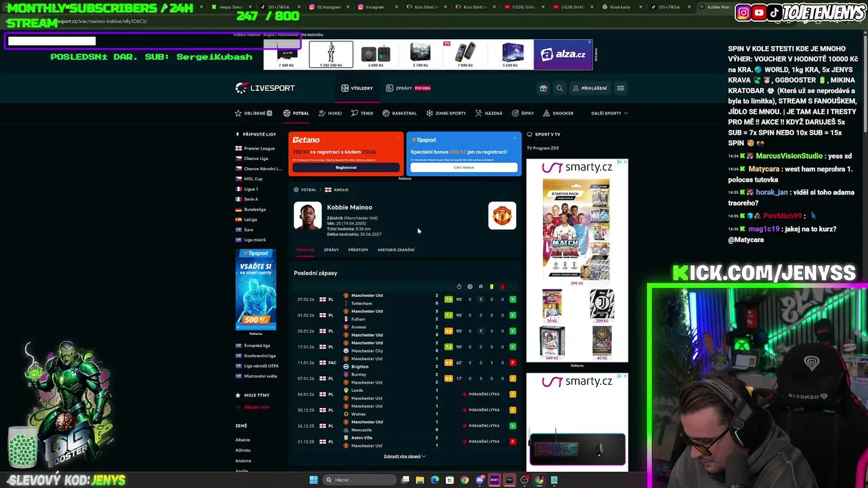
Task: Select the Šipky sport
Action: [x=523, y=113]
